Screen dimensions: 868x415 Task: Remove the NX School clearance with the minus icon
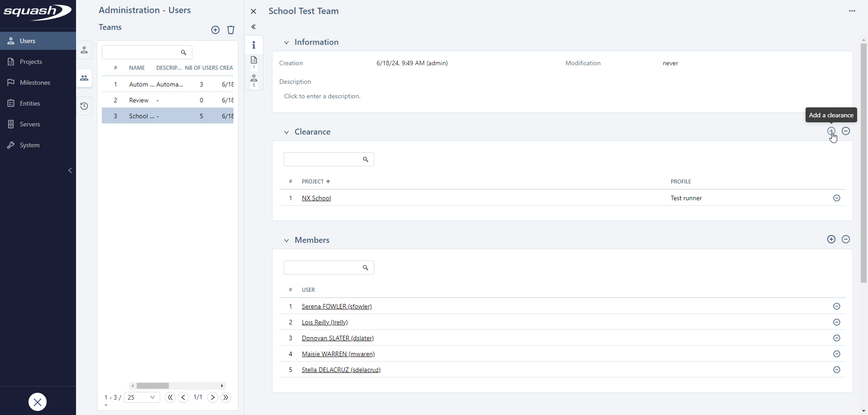pos(837,198)
